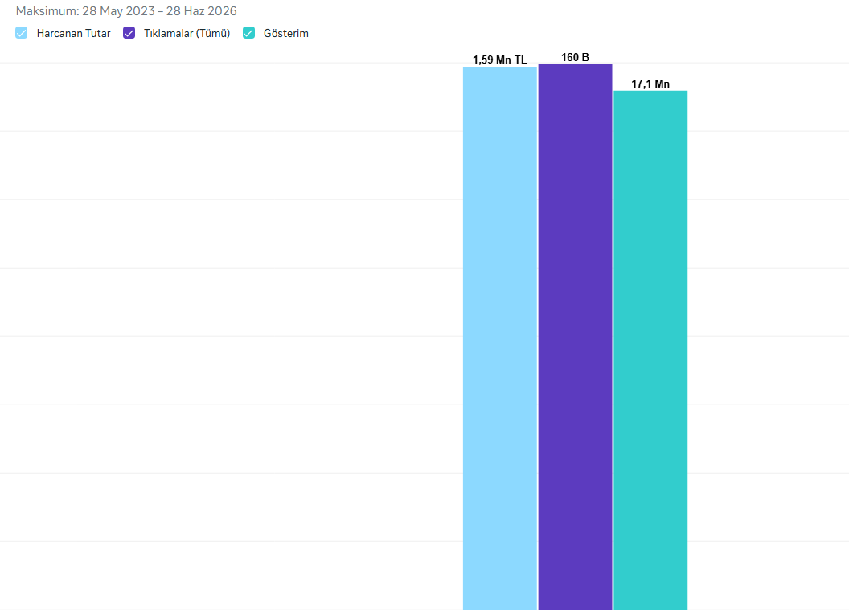This screenshot has height=616, width=849.
Task: Click the base of the Harcanan Tutar bar
Action: pos(500,607)
